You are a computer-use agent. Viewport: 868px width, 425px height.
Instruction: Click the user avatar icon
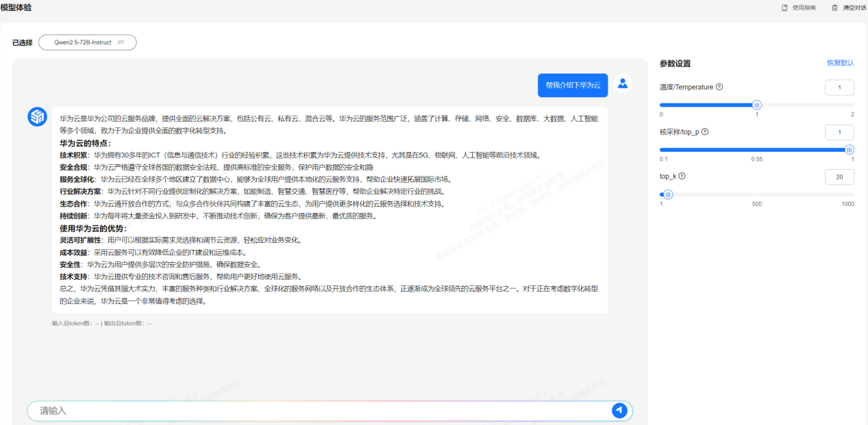pos(623,83)
